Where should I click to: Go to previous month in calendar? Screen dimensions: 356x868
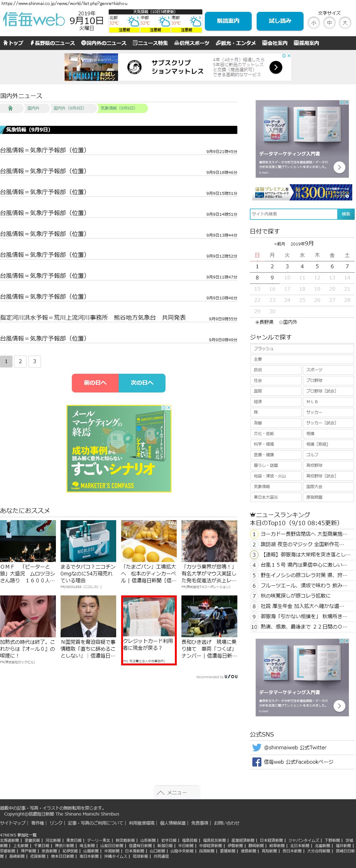click(x=279, y=244)
